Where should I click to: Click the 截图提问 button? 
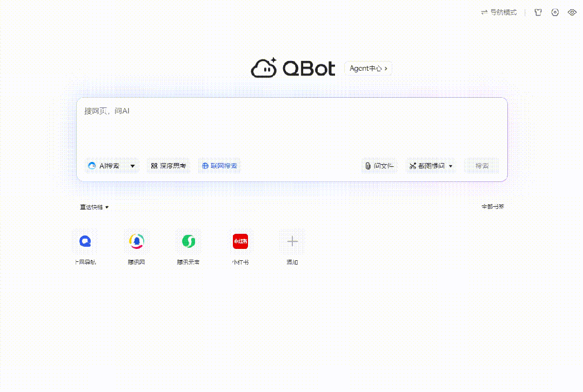pos(427,166)
